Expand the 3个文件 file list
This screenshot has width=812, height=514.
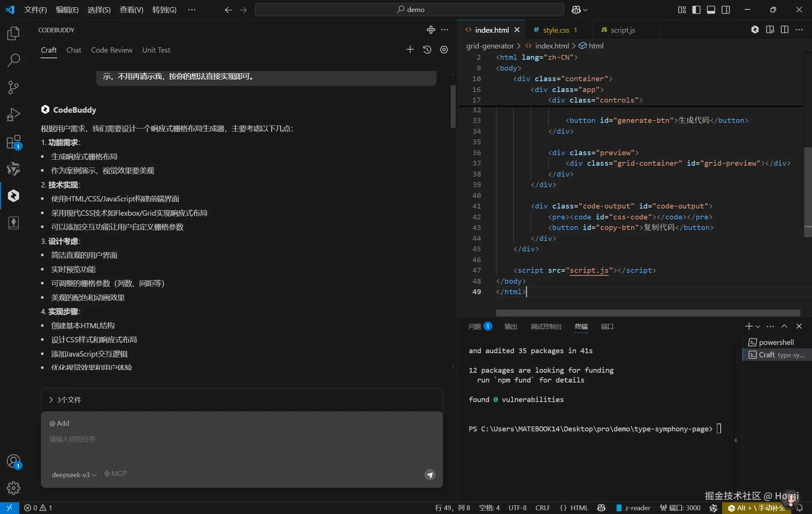tap(65, 400)
